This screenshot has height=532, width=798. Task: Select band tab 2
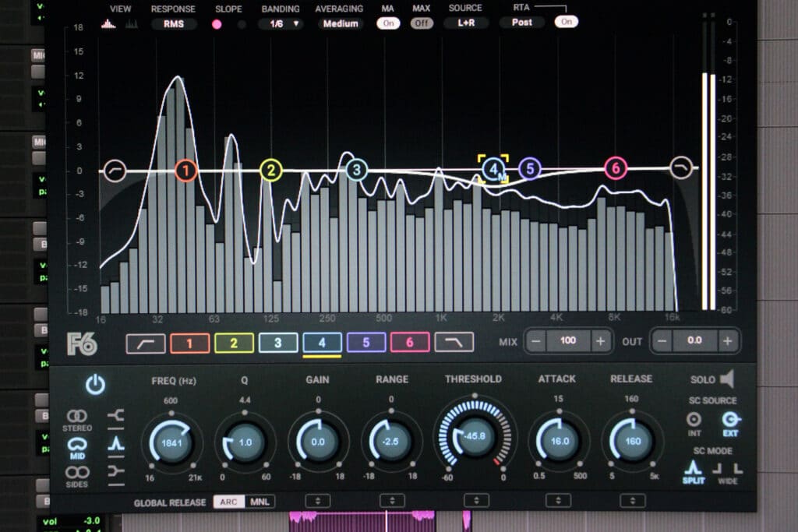point(234,343)
